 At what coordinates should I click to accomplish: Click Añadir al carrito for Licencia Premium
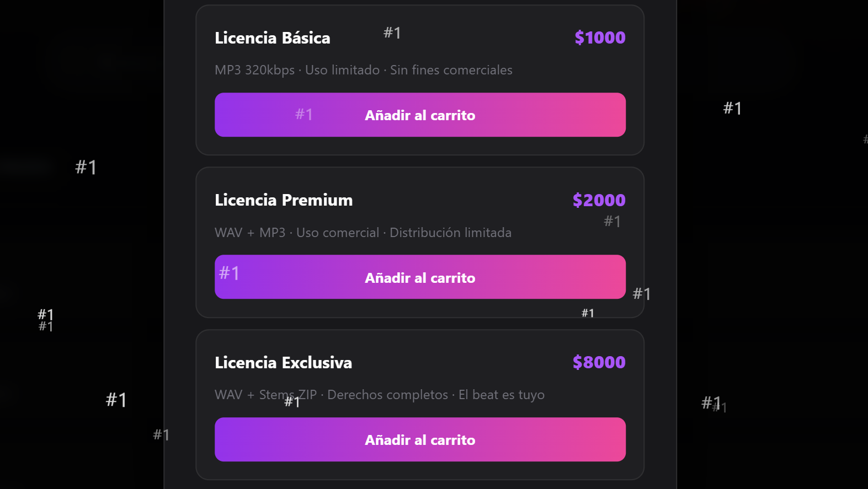420,277
